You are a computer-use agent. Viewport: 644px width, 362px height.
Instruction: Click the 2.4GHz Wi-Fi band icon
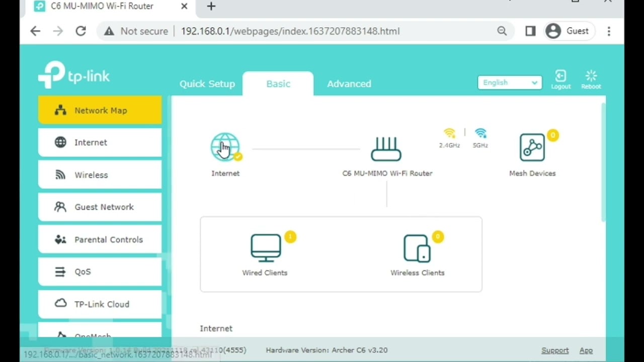click(x=449, y=134)
